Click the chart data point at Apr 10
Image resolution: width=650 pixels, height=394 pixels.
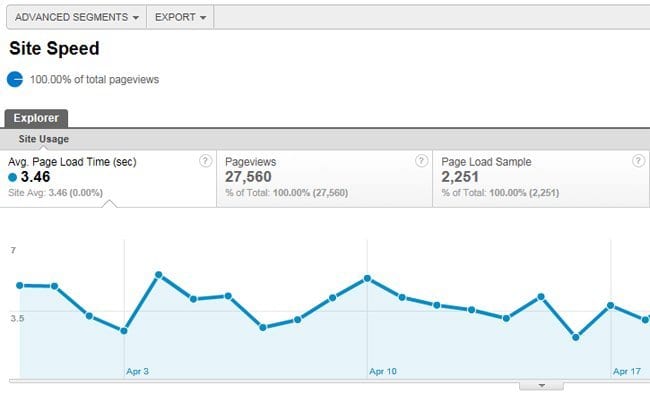point(367,278)
